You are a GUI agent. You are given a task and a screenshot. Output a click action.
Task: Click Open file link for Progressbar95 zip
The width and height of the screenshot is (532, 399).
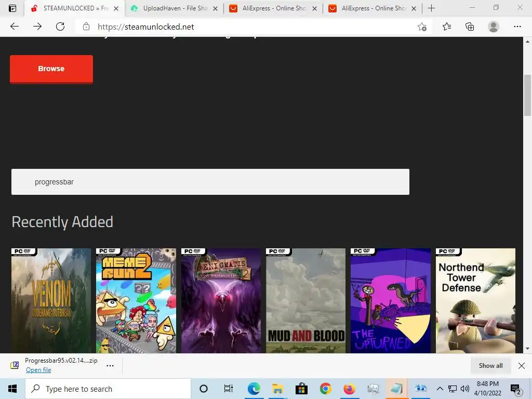(x=38, y=370)
